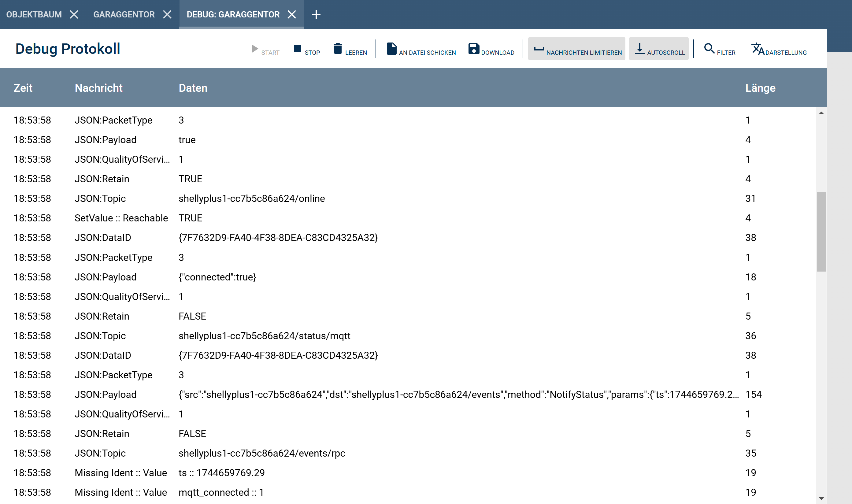The image size is (852, 504).
Task: Click the An Datei Schicken file icon
Action: coord(391,49)
